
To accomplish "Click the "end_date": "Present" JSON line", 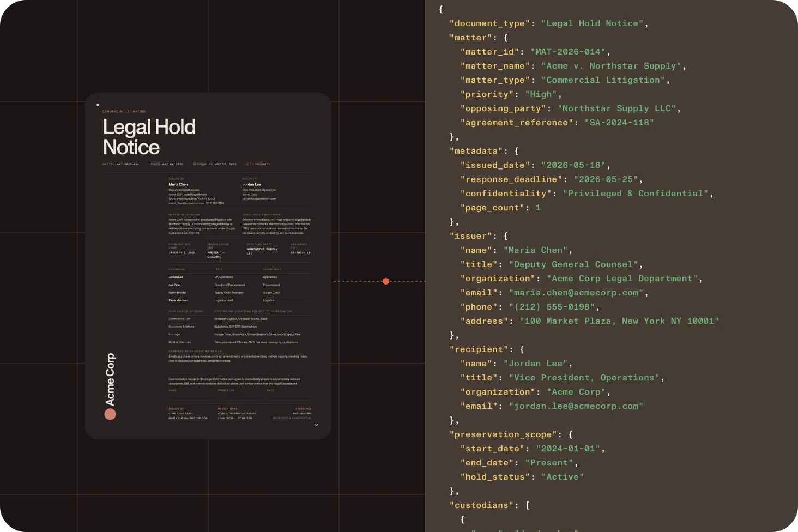I will pyautogui.click(x=519, y=463).
